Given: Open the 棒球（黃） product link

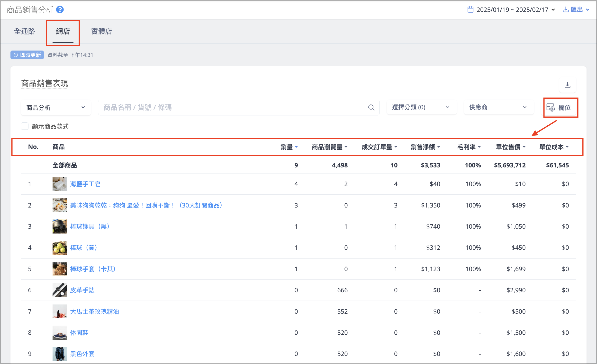Looking at the screenshot, I should (x=84, y=248).
